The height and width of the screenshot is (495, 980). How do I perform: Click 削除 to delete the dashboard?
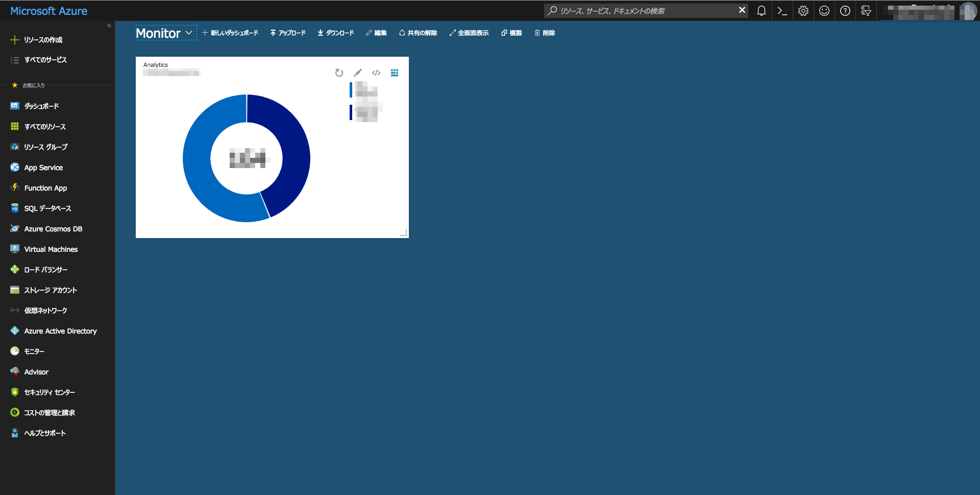[545, 33]
